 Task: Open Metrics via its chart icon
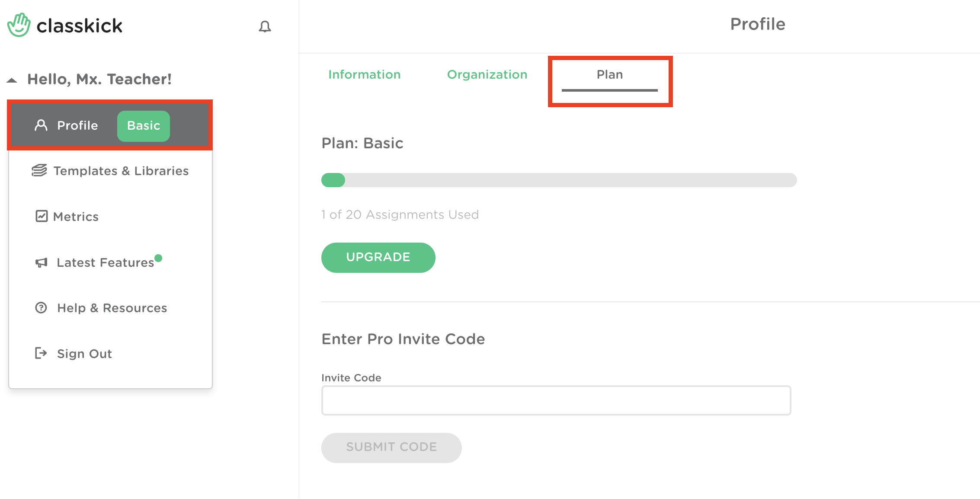(x=41, y=216)
